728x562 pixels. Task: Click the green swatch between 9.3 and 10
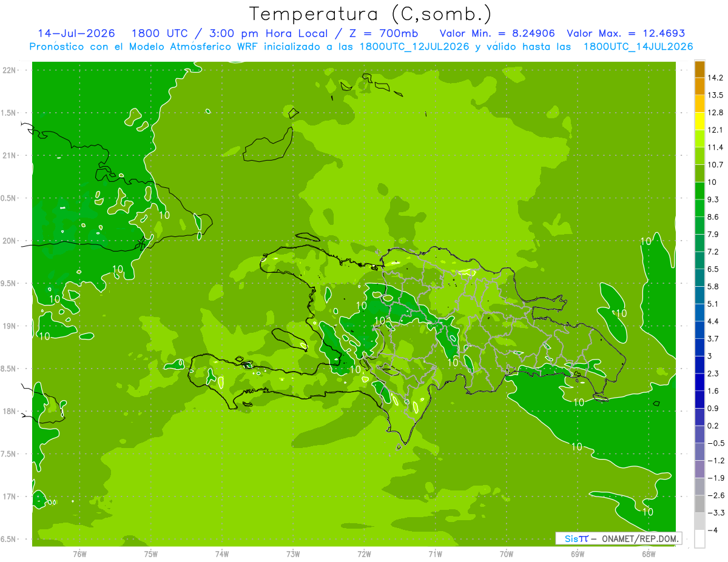coord(699,190)
